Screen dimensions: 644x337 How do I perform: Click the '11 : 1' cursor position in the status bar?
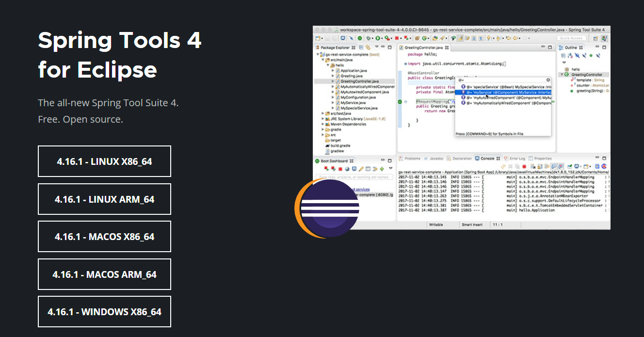coord(498,225)
